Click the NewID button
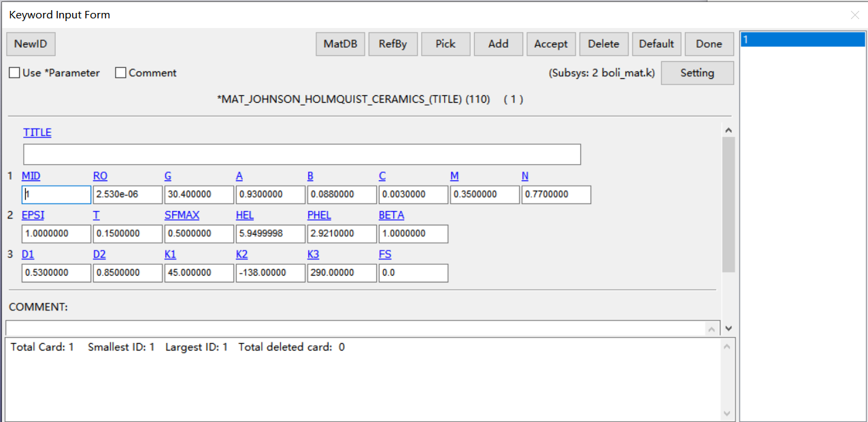 tap(31, 44)
